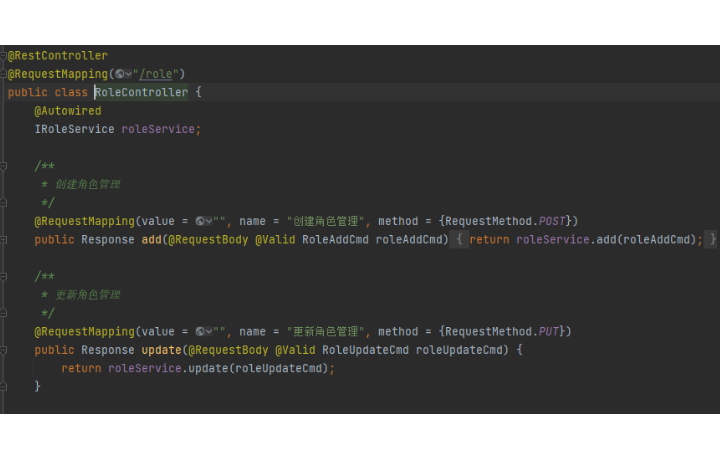Click the globe icon in POST RequestMapping value
Image resolution: width=720 pixels, height=450 pixels.
pos(200,221)
